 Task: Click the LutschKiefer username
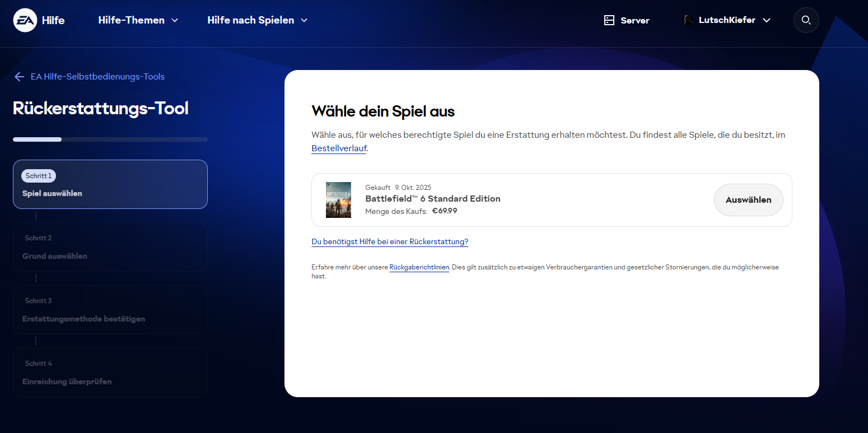pos(727,20)
